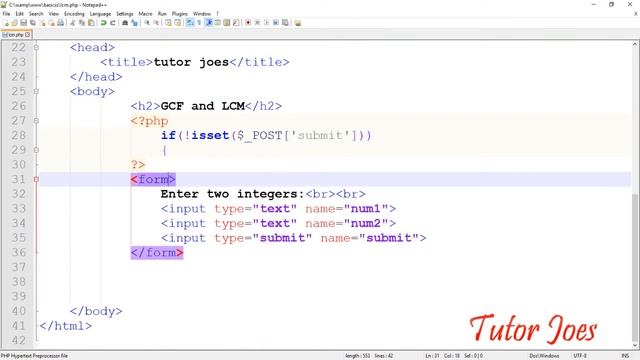Open Find with the binoculars icon

(x=124, y=23)
